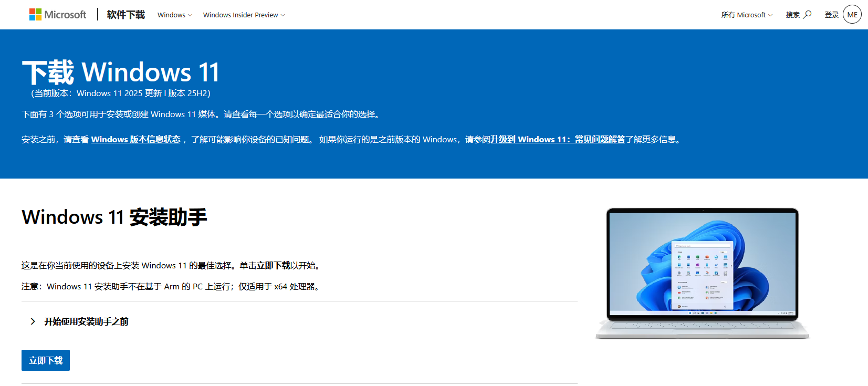Screen dimensions: 868x386
Task: Click the 登录 sign-in link
Action: tap(831, 15)
